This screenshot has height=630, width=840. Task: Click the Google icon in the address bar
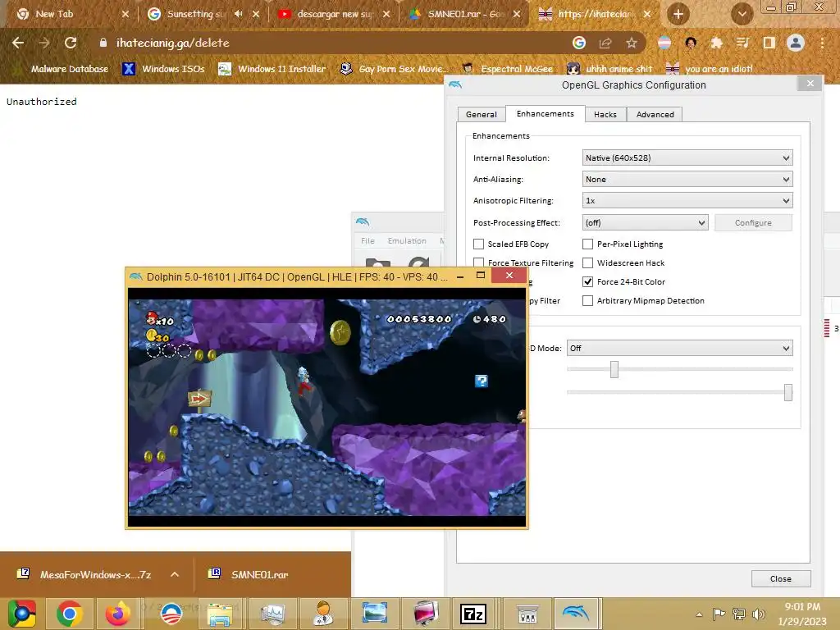(x=579, y=43)
